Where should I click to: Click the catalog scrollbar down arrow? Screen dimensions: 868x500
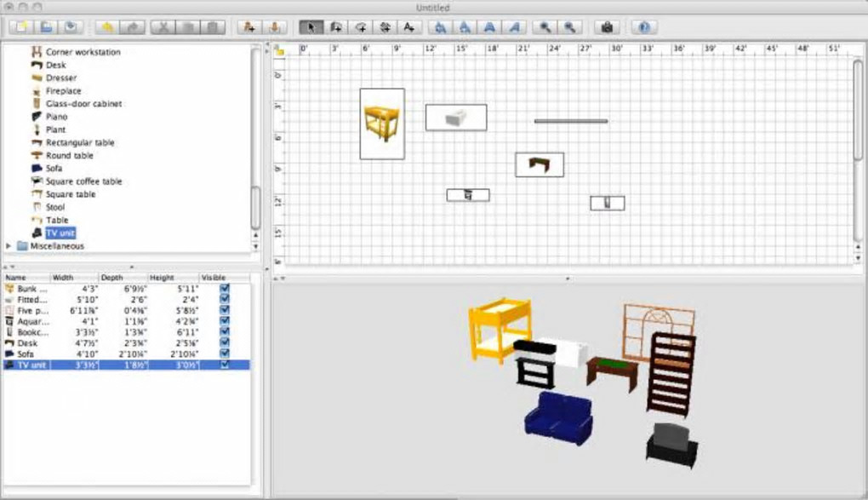pyautogui.click(x=256, y=247)
